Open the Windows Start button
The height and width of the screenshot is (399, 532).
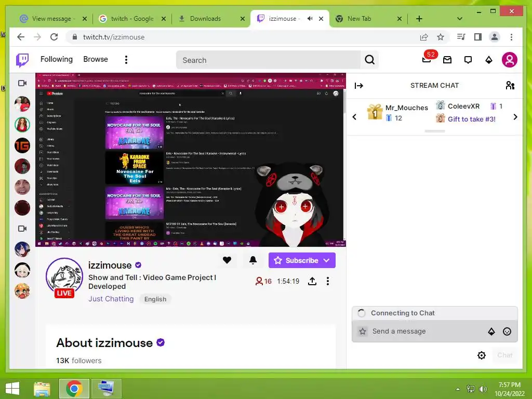(12, 389)
